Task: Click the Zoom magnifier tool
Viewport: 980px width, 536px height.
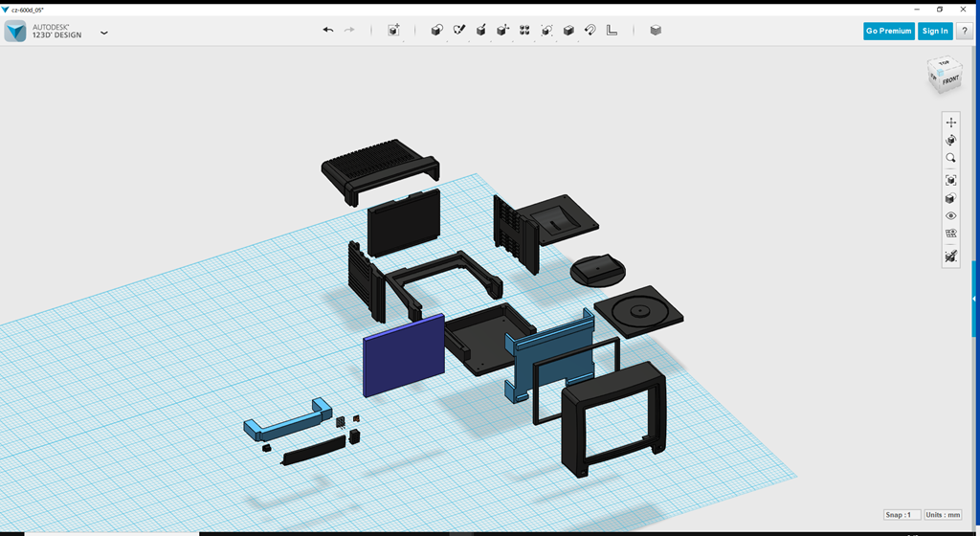Action: tap(950, 158)
